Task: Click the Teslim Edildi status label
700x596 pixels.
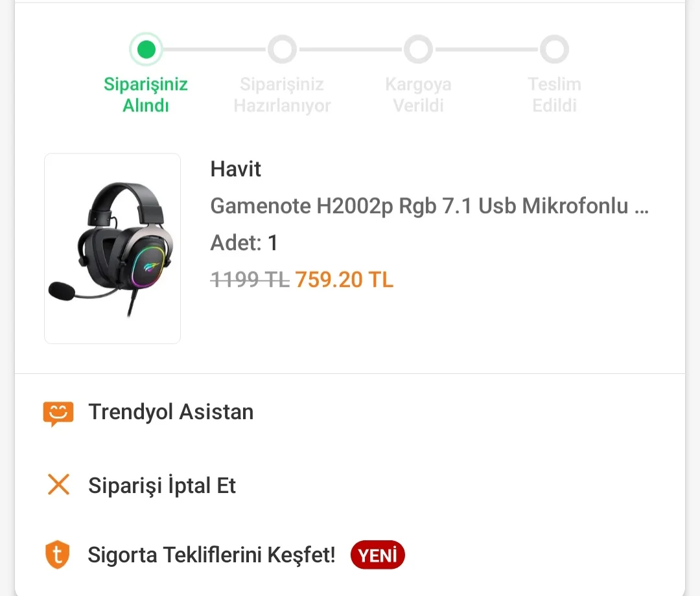Action: click(554, 95)
